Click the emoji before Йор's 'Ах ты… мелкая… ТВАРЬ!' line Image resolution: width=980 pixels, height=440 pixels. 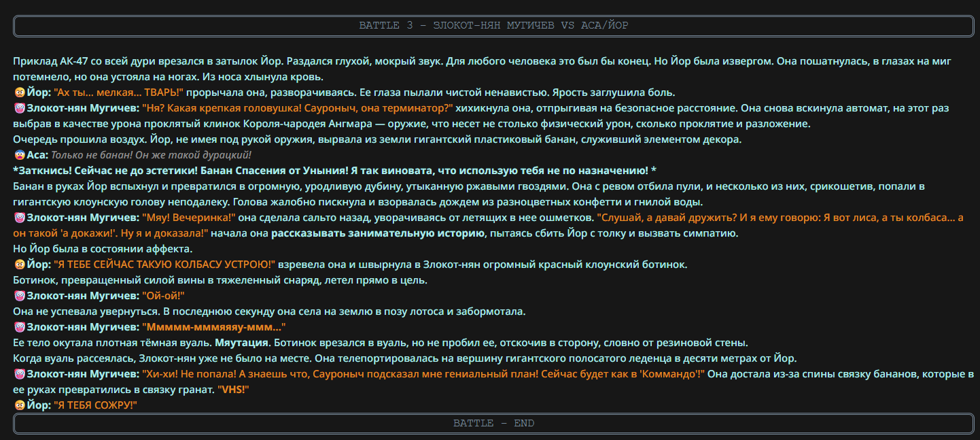pyautogui.click(x=19, y=92)
